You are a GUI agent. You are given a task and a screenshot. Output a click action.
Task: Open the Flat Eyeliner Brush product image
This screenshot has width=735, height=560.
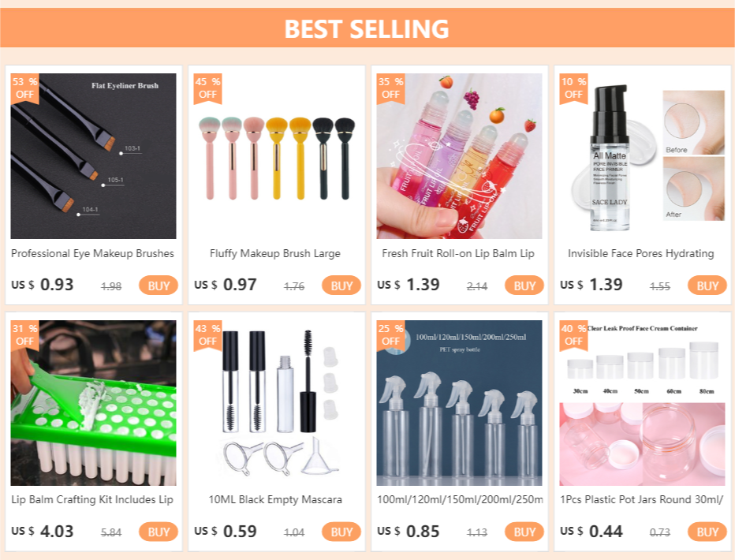(93, 156)
